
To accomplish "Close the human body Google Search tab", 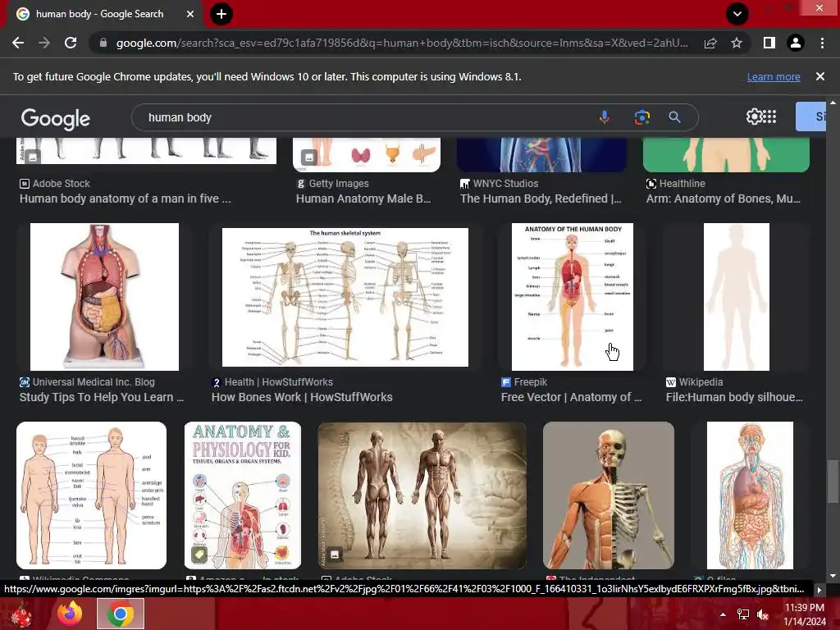I will [190, 14].
